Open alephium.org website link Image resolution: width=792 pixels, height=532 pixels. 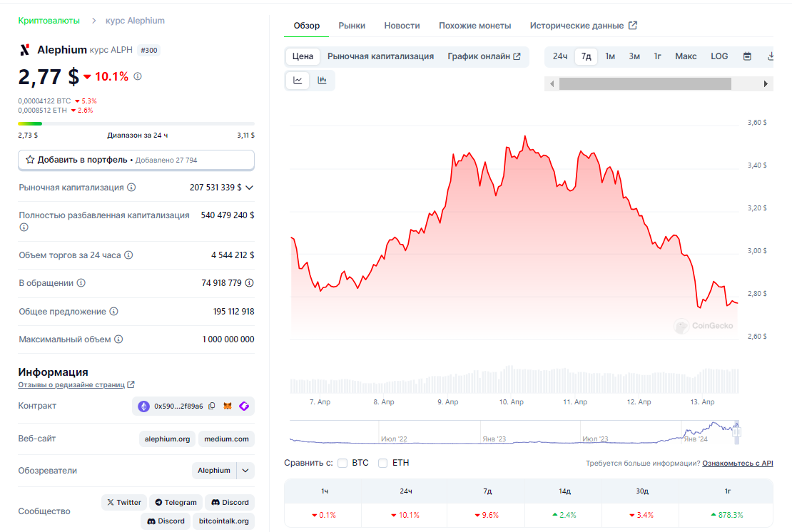coord(167,439)
